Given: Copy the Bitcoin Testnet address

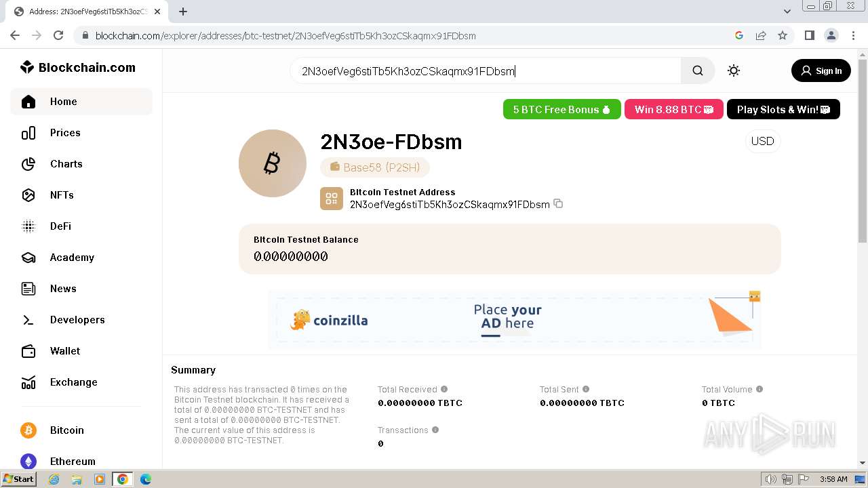Looking at the screenshot, I should point(558,204).
